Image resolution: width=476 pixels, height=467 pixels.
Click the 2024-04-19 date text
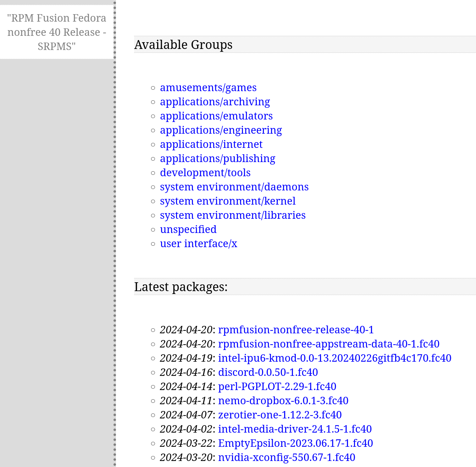tap(186, 358)
